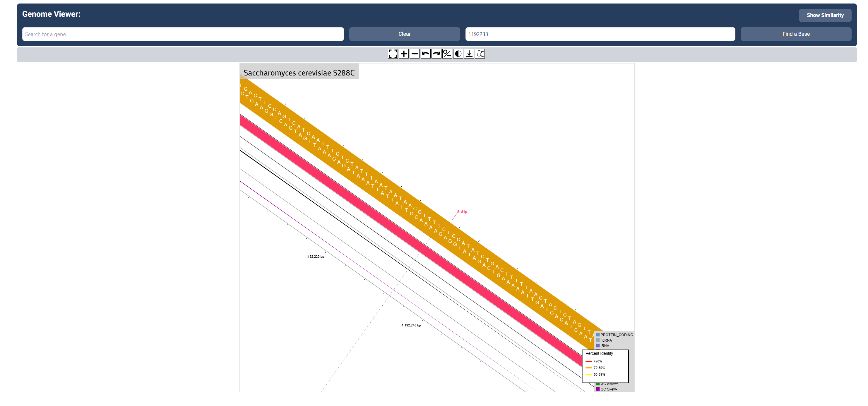
Task: Click the rotate right arrow icon
Action: pyautogui.click(x=436, y=54)
